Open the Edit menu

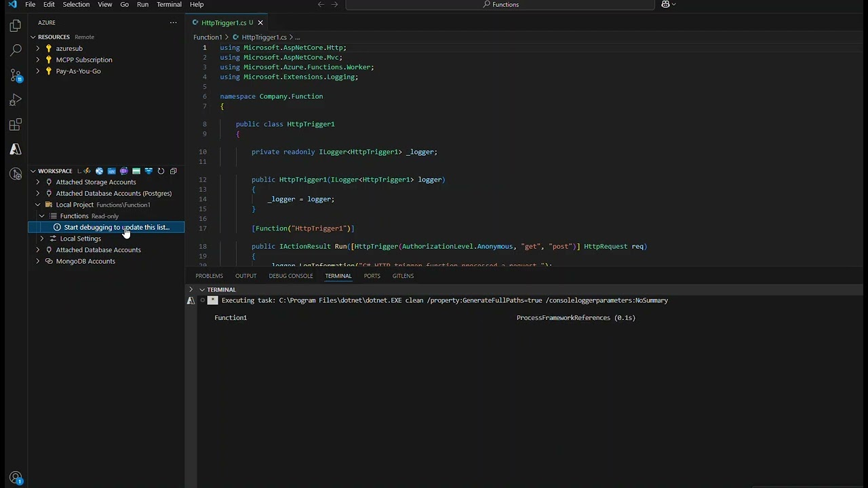coord(49,4)
